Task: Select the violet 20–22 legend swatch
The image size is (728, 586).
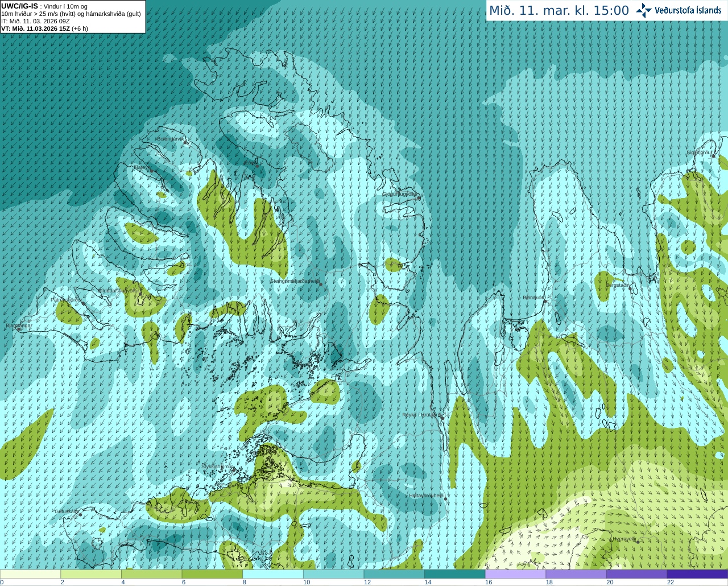Action: 637,574
